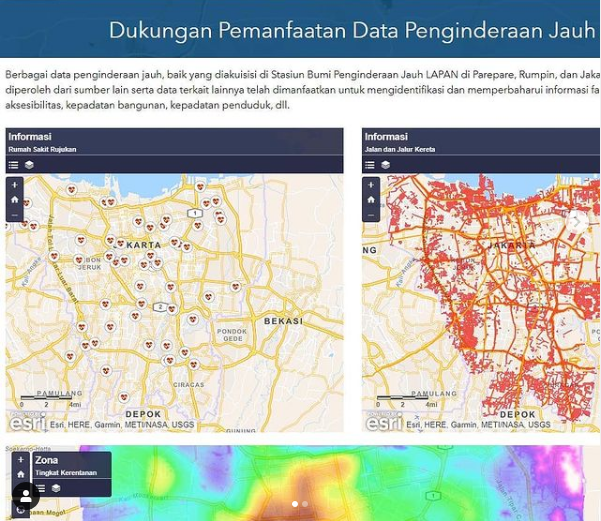Screen dimensions: 601x521
Task: Open layer list in Jalan dan Jalur Kereta map
Action: tap(386, 165)
